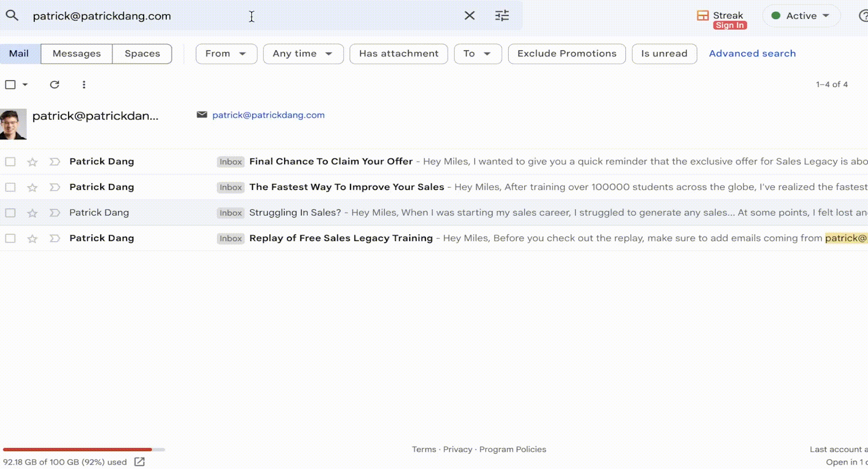The width and height of the screenshot is (868, 469).
Task: Tick checkbox for The Fastest Way email
Action: pyautogui.click(x=10, y=187)
